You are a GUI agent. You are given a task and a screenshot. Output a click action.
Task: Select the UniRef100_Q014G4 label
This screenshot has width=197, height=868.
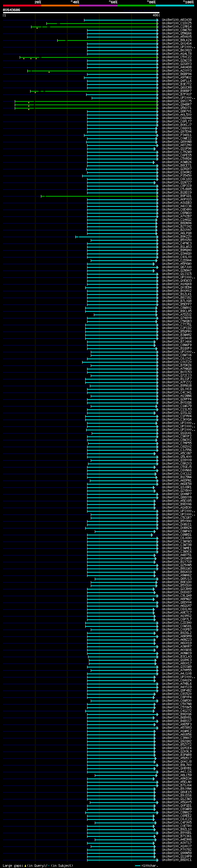click(176, 43)
